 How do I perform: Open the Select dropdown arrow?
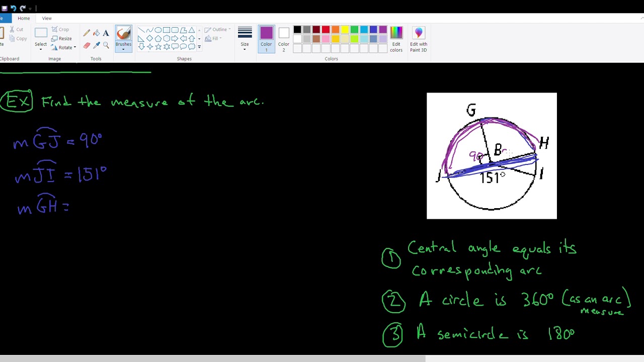(41, 49)
